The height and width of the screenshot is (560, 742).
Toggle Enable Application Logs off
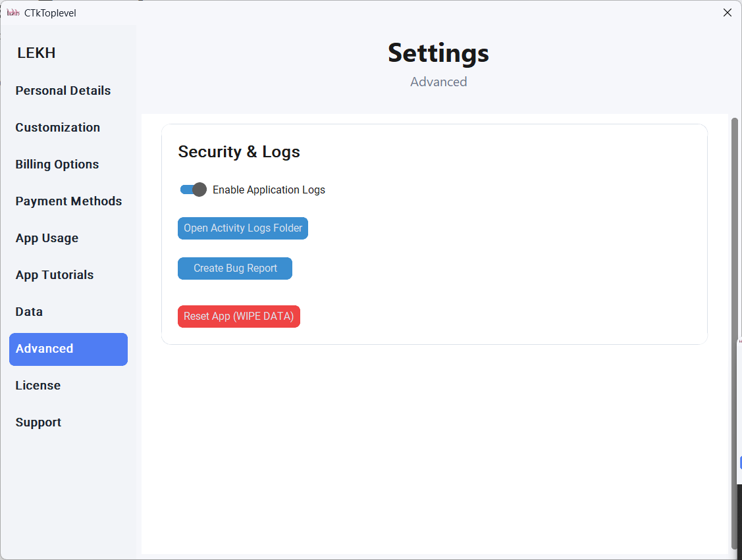click(x=192, y=190)
